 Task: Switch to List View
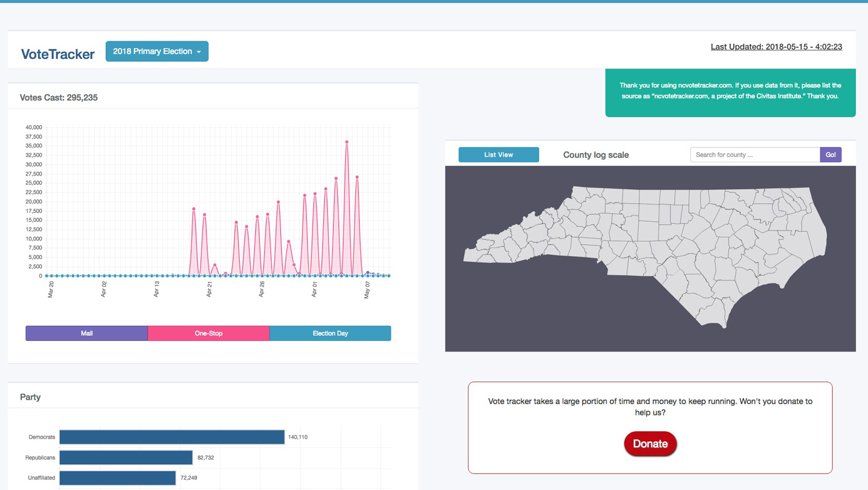[499, 155]
